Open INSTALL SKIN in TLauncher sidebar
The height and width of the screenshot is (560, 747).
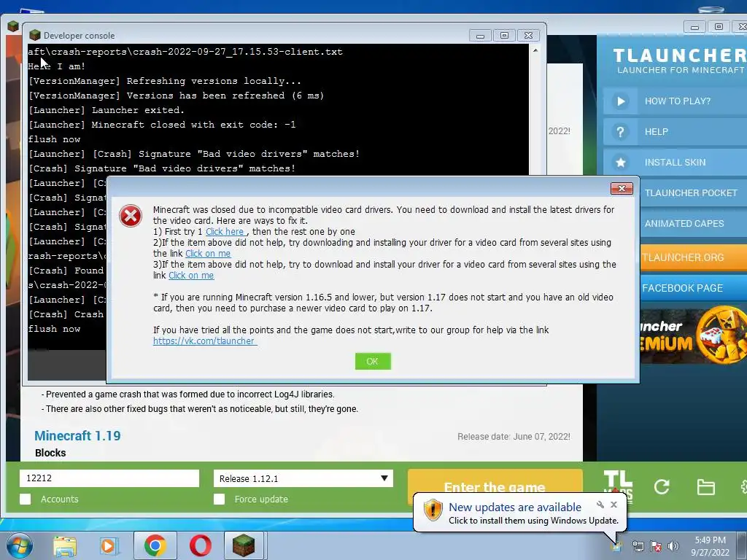675,163
